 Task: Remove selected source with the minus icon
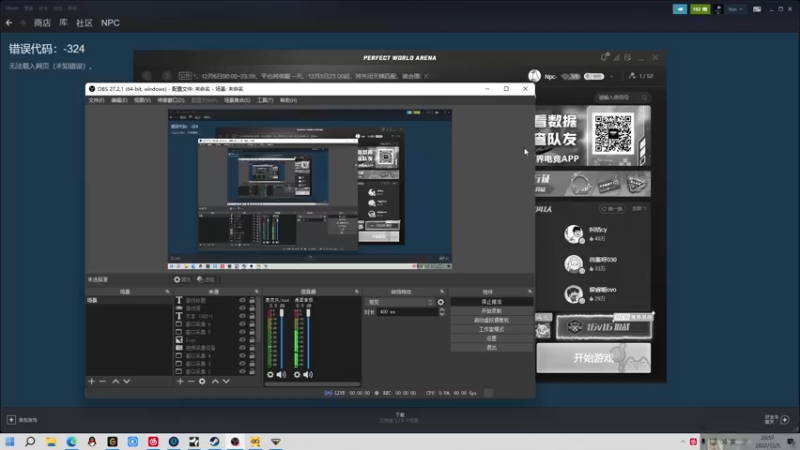coord(191,381)
